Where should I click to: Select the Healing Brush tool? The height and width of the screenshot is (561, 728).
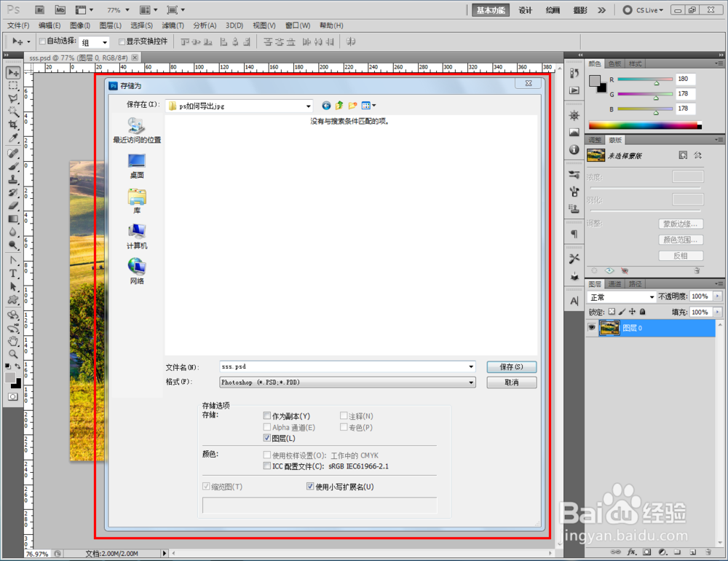[13, 154]
